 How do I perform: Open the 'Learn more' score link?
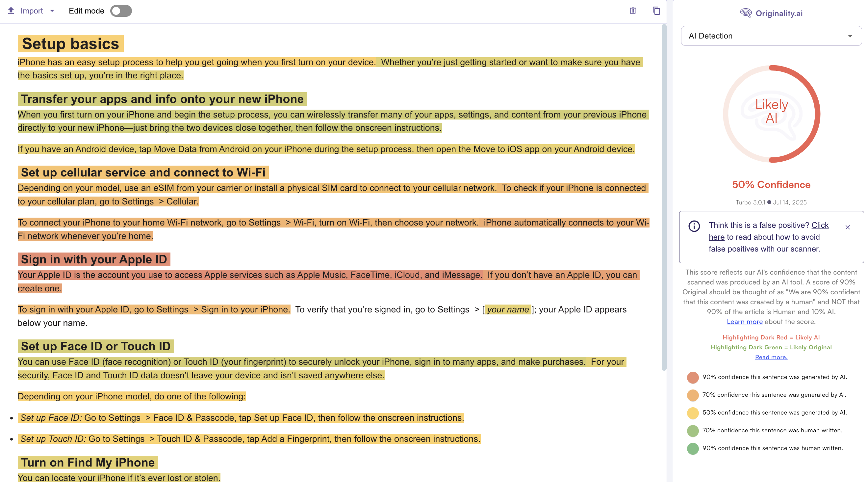point(744,322)
